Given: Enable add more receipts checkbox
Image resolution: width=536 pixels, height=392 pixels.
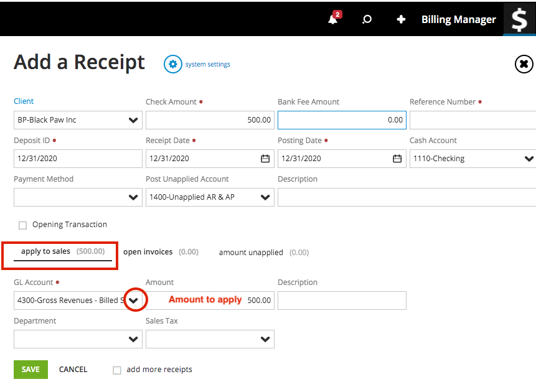Looking at the screenshot, I should 117,370.
